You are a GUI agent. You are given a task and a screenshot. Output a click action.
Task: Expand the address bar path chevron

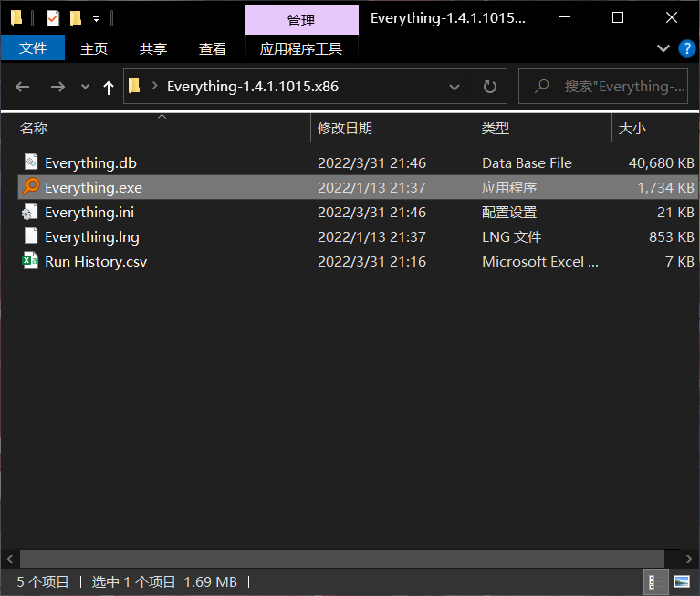(x=155, y=86)
